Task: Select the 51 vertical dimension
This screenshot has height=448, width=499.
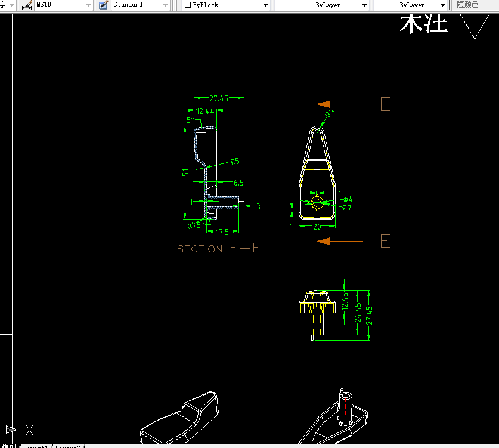Action: tap(185, 172)
